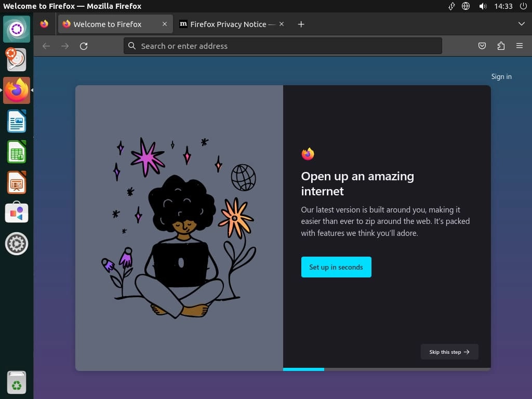Open the Ubuntu Software store icon
The width and height of the screenshot is (532, 399).
(x=17, y=212)
